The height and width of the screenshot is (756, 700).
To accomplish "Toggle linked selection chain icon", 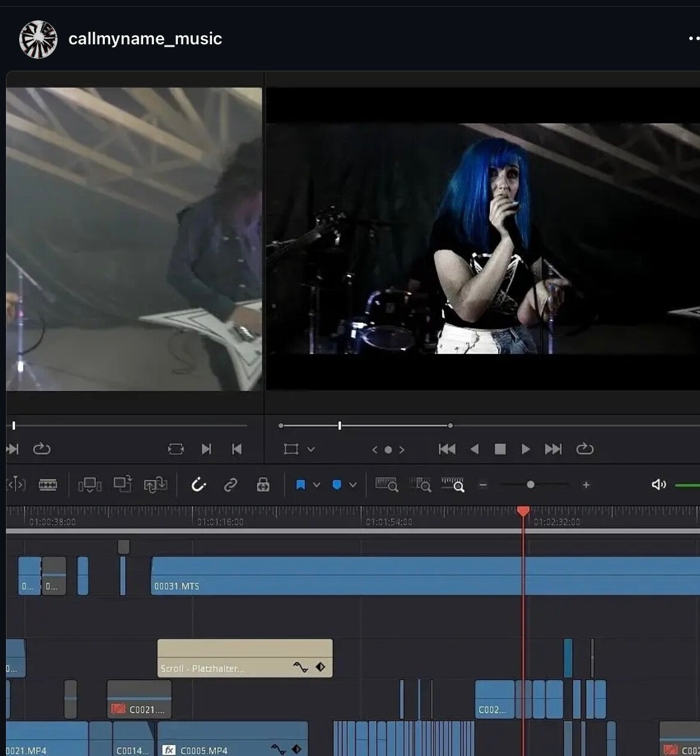I will [231, 485].
